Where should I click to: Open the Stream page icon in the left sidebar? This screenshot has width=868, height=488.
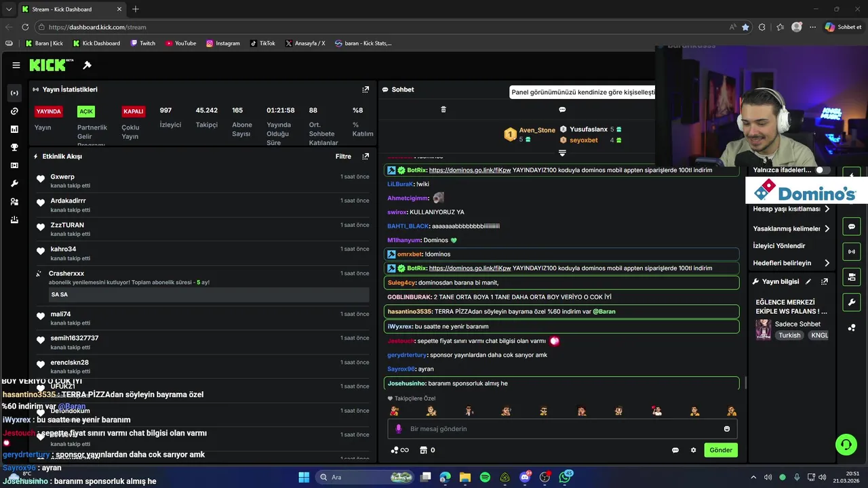coord(15,93)
